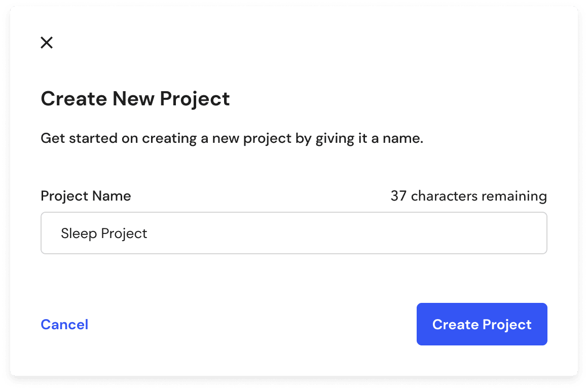The height and width of the screenshot is (390, 588).
Task: Click the Project Name label
Action: click(86, 196)
